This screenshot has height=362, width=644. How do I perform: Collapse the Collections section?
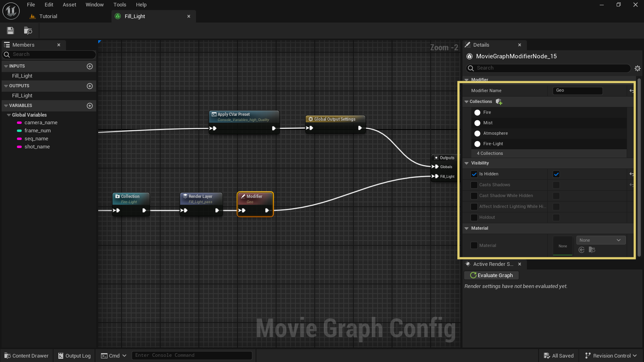tap(466, 102)
